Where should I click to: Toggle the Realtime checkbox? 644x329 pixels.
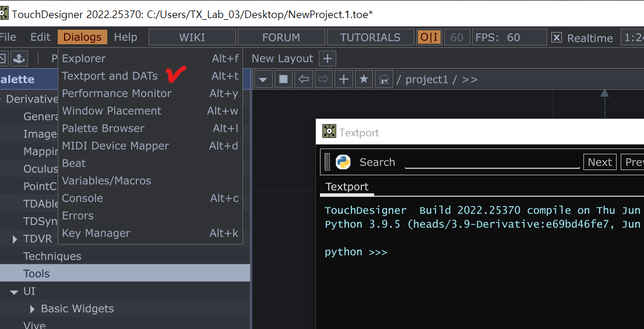click(556, 38)
